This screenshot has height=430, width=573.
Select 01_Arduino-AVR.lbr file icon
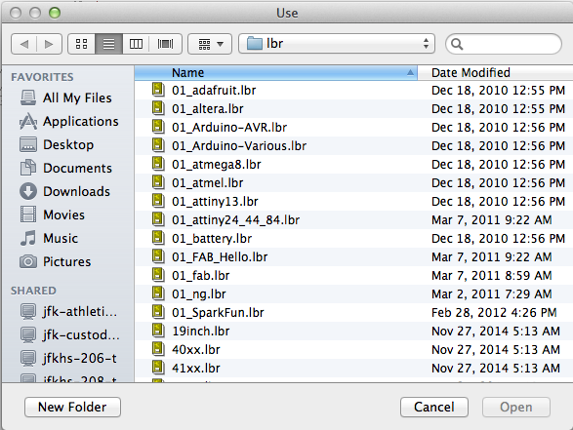tap(158, 127)
